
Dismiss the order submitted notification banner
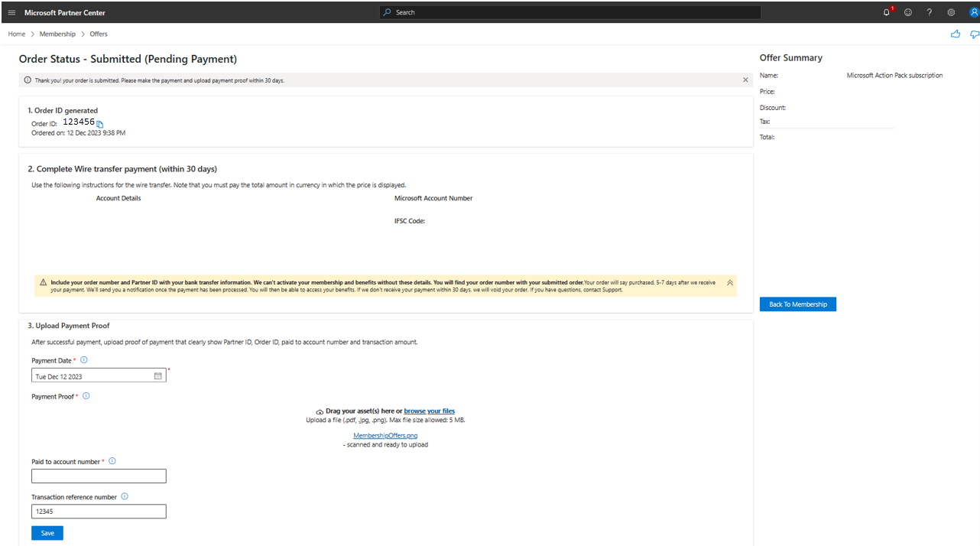[x=745, y=80]
